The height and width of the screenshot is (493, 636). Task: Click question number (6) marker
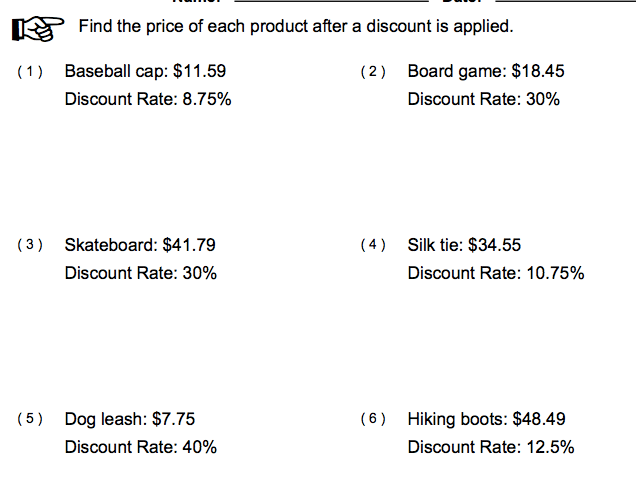pyautogui.click(x=373, y=419)
